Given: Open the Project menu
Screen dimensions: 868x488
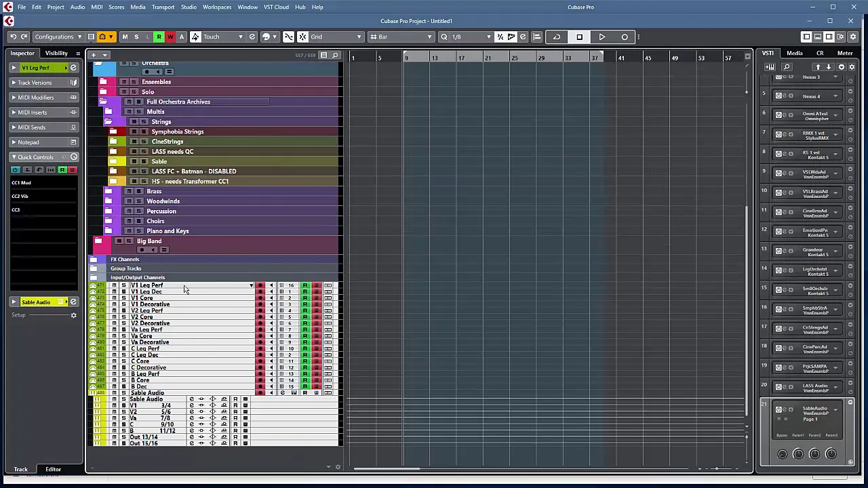Looking at the screenshot, I should coord(56,7).
